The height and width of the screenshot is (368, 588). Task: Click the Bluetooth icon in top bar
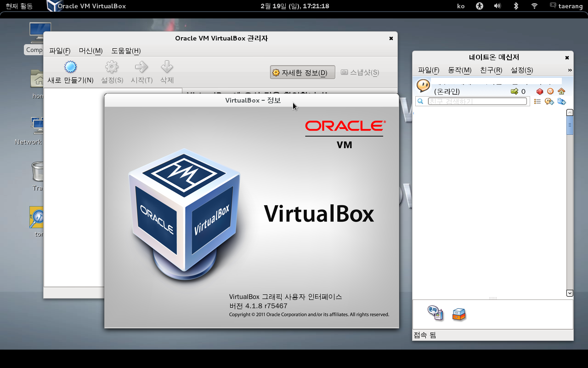tap(516, 6)
